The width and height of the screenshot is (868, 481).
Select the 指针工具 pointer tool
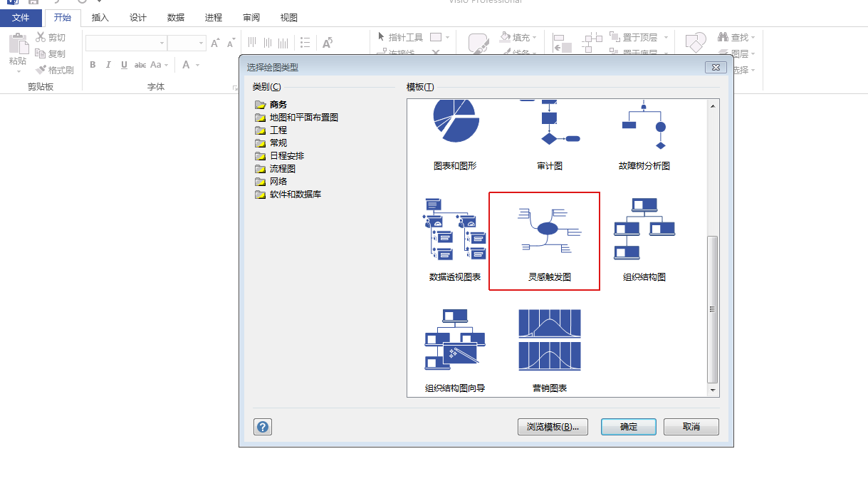[400, 37]
